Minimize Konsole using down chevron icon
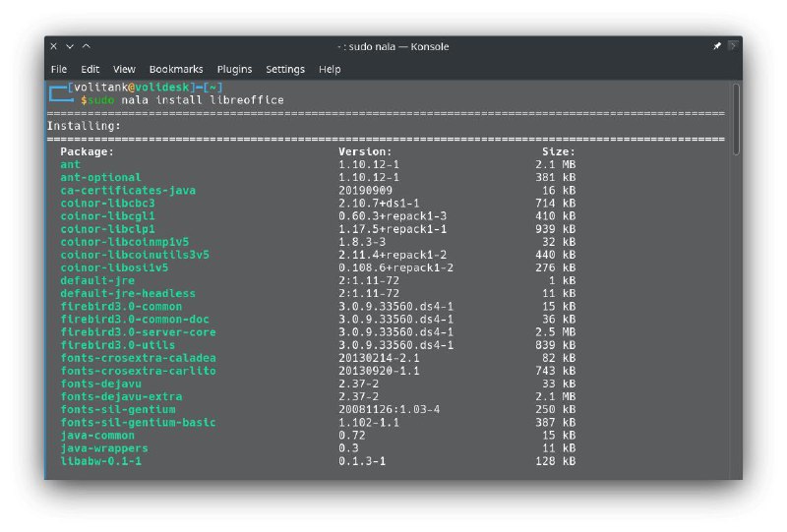 pyautogui.click(x=70, y=46)
